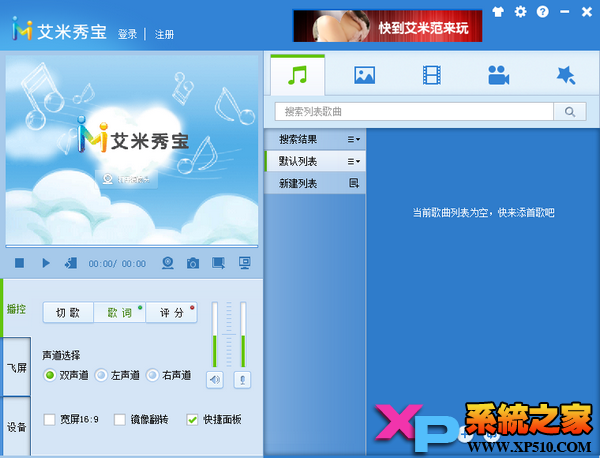The width and height of the screenshot is (600, 458).
Task: Click the skin (shirt) icon
Action: pyautogui.click(x=498, y=12)
